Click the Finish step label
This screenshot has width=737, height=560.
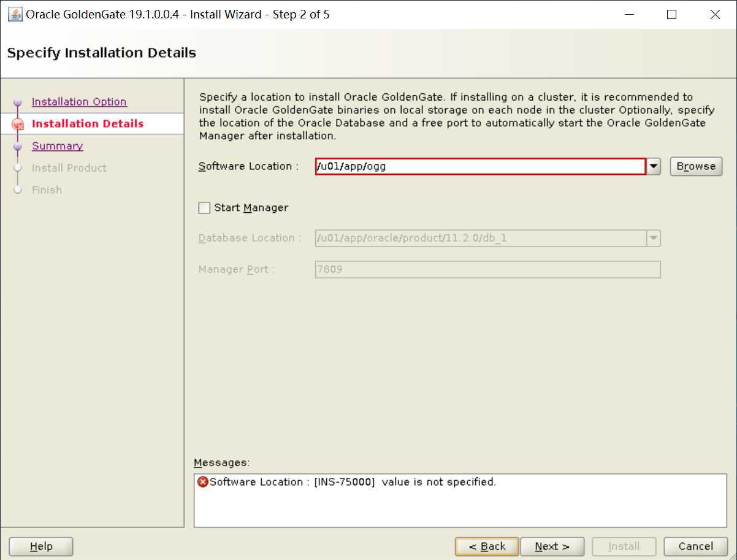[47, 190]
